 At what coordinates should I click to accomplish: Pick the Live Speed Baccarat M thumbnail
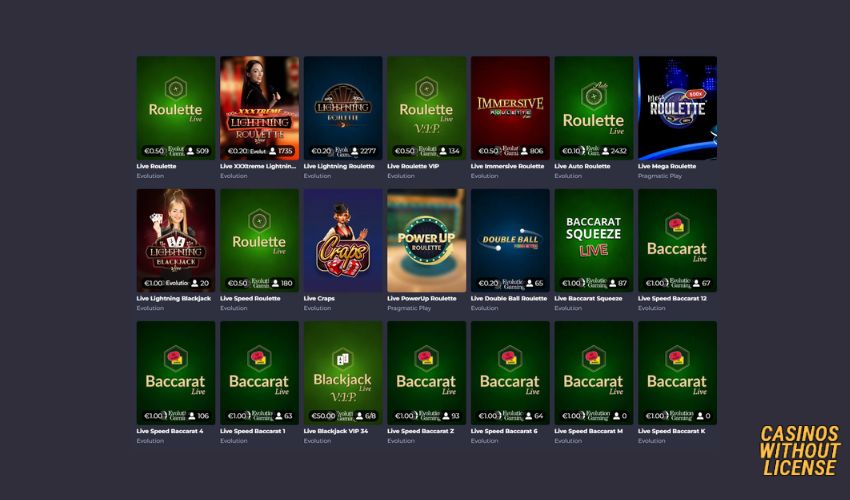coord(594,373)
